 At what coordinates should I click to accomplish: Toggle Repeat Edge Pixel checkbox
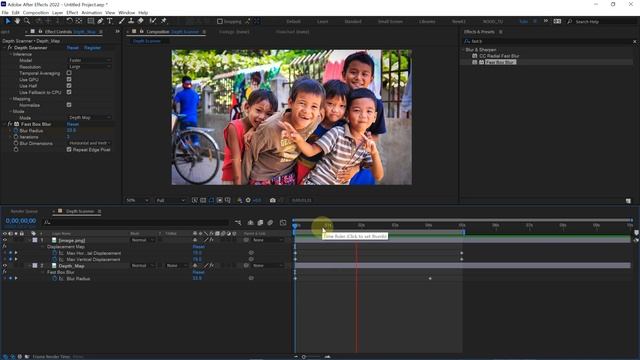tap(69, 150)
